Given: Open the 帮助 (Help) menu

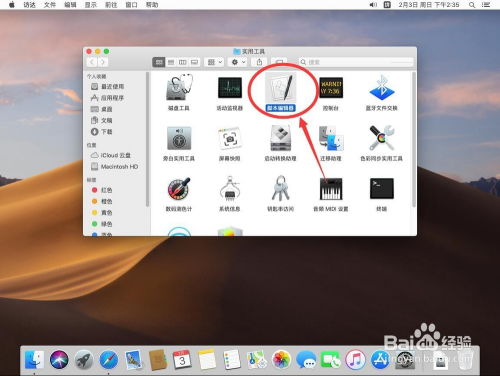Looking at the screenshot, I should pyautogui.click(x=152, y=5).
